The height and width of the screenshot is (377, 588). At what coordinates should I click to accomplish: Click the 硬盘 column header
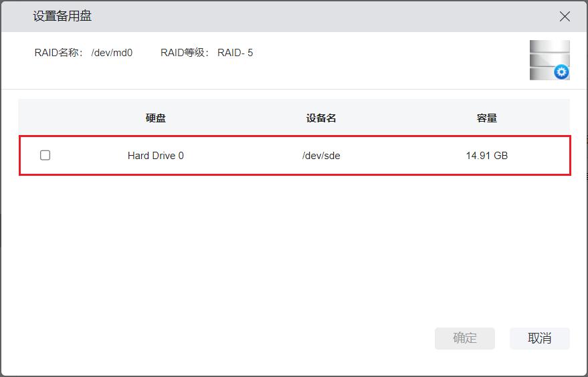pos(155,118)
